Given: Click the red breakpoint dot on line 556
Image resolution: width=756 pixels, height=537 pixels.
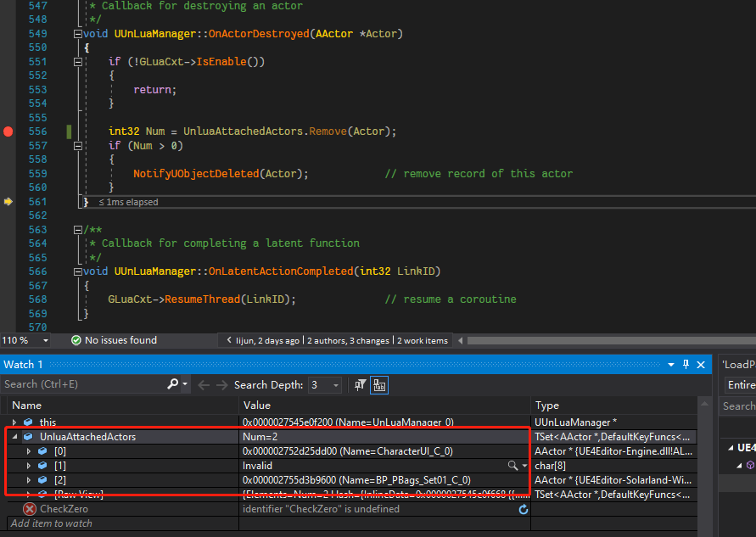Looking at the screenshot, I should coord(8,131).
